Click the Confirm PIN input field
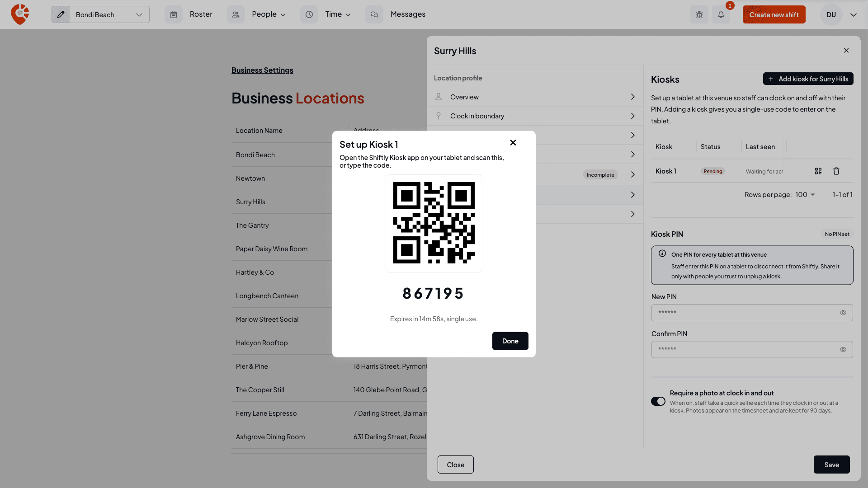The width and height of the screenshot is (868, 488). pos(752,350)
